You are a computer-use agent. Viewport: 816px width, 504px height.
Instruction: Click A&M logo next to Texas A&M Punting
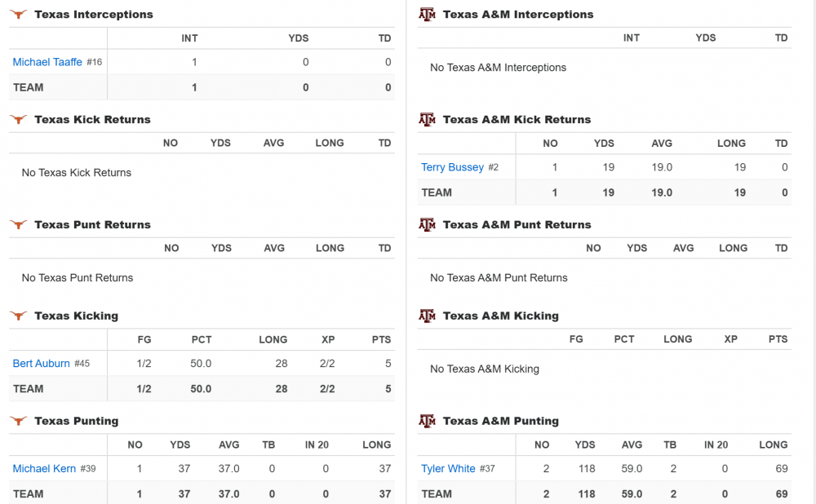pos(427,422)
